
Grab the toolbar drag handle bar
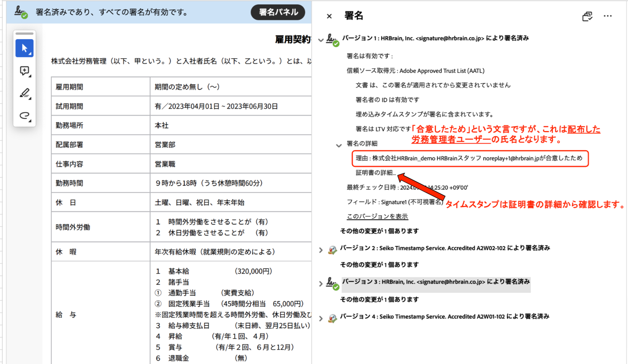click(25, 34)
